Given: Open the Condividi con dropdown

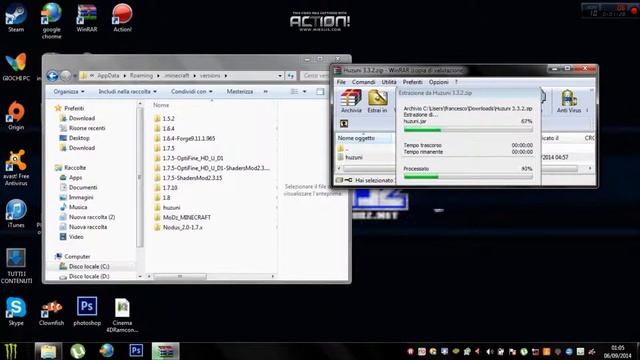Looking at the screenshot, I should (x=192, y=91).
